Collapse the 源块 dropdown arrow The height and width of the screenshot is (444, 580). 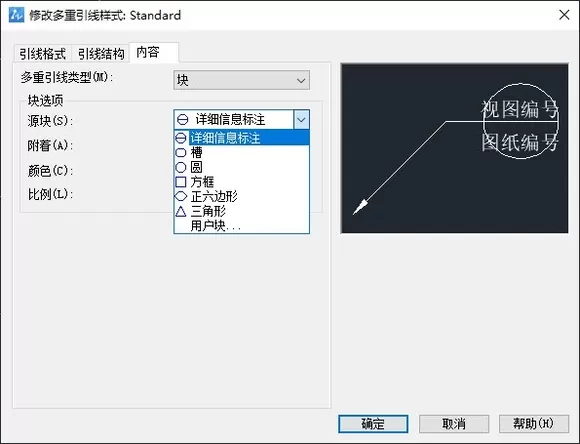(x=301, y=120)
